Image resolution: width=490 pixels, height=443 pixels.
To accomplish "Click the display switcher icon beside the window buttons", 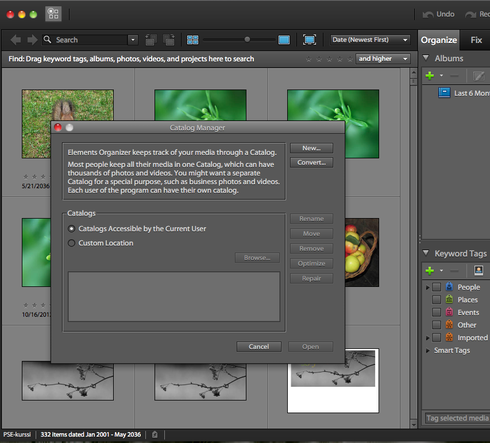I will click(53, 14).
